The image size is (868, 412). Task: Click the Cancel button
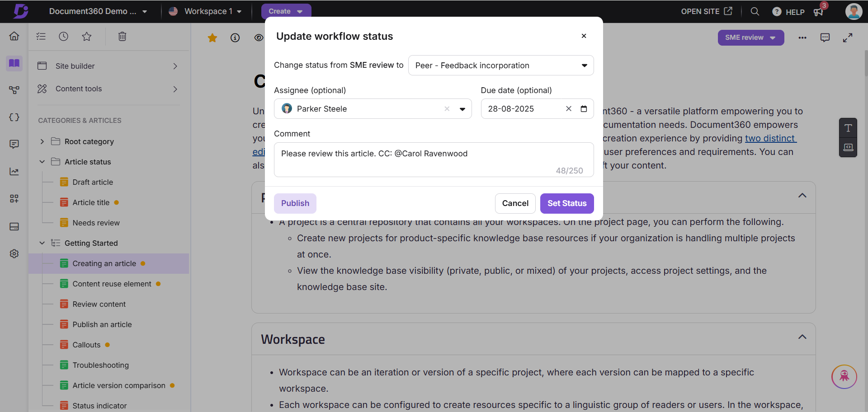[515, 203]
